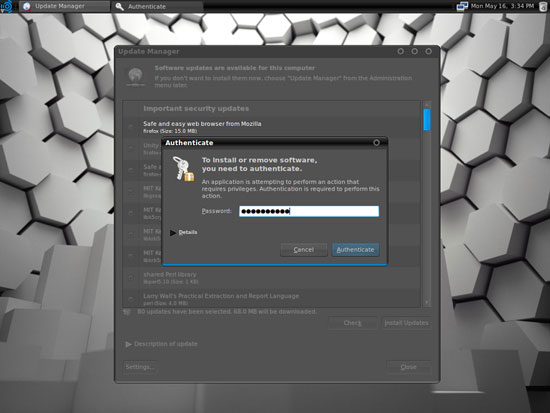Image resolution: width=550 pixels, height=413 pixels.
Task: Click the Check button in Update Manager
Action: 353,323
